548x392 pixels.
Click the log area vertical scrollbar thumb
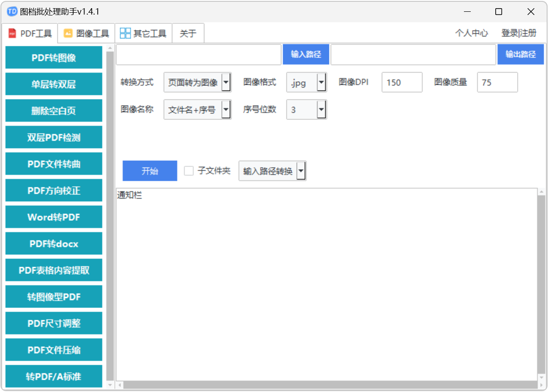pos(541,284)
